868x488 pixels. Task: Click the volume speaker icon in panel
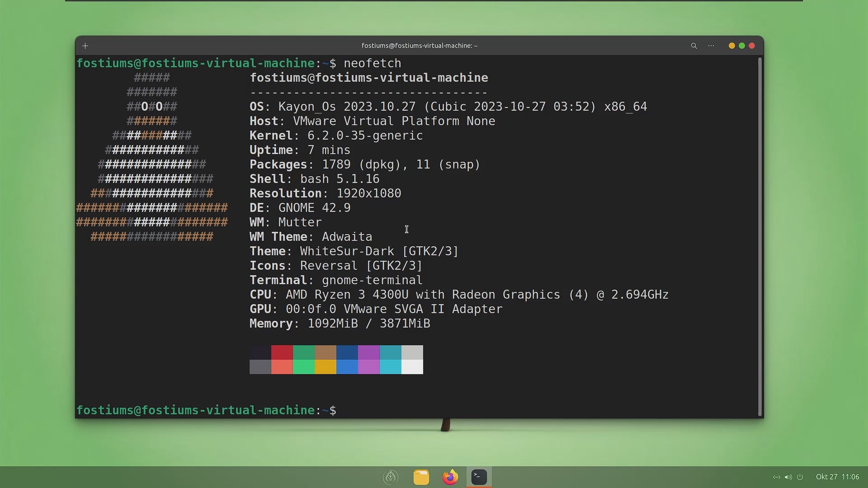click(788, 477)
